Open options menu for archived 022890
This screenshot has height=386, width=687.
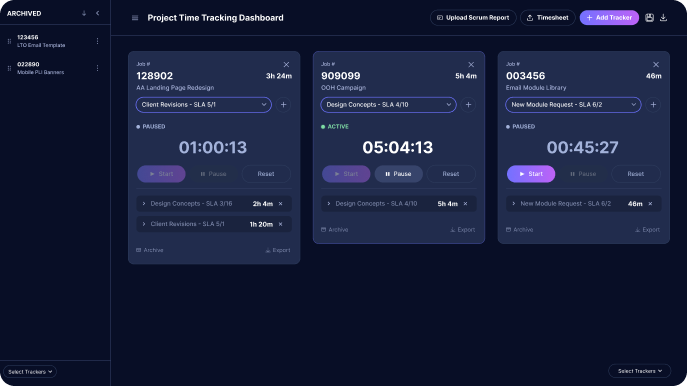click(x=97, y=68)
